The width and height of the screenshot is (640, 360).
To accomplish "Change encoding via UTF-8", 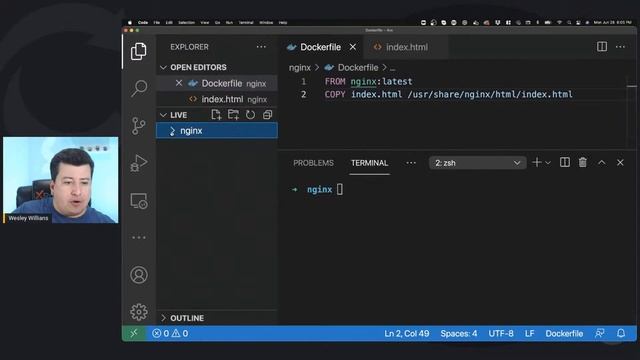I will [x=501, y=333].
